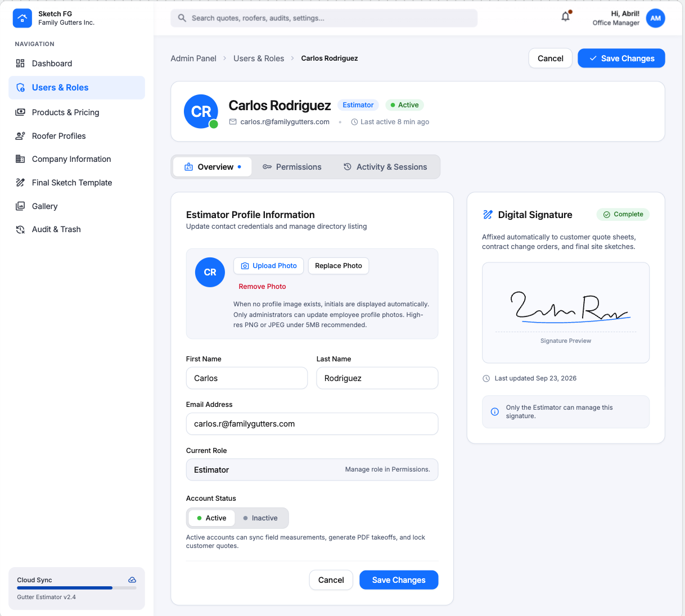Viewport: 685px width, 616px height.
Task: Click the Audit & Trash restore icon
Action: click(20, 229)
